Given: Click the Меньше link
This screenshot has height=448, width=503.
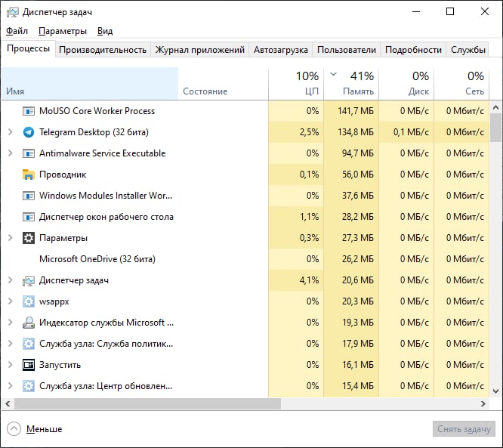Looking at the screenshot, I should [x=44, y=429].
